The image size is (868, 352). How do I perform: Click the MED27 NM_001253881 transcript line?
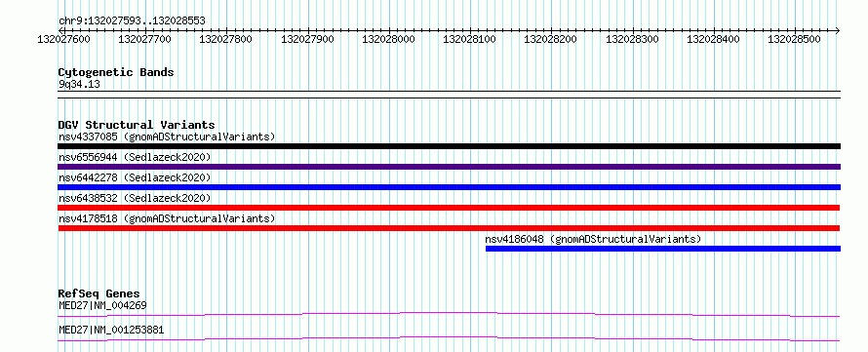[x=449, y=338]
